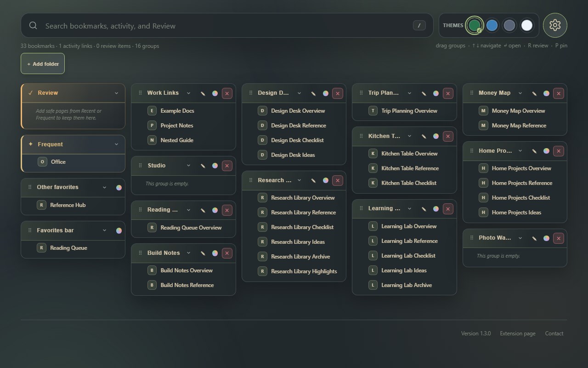Delete the Work Links group with red X
The image size is (588, 368).
click(x=227, y=93)
